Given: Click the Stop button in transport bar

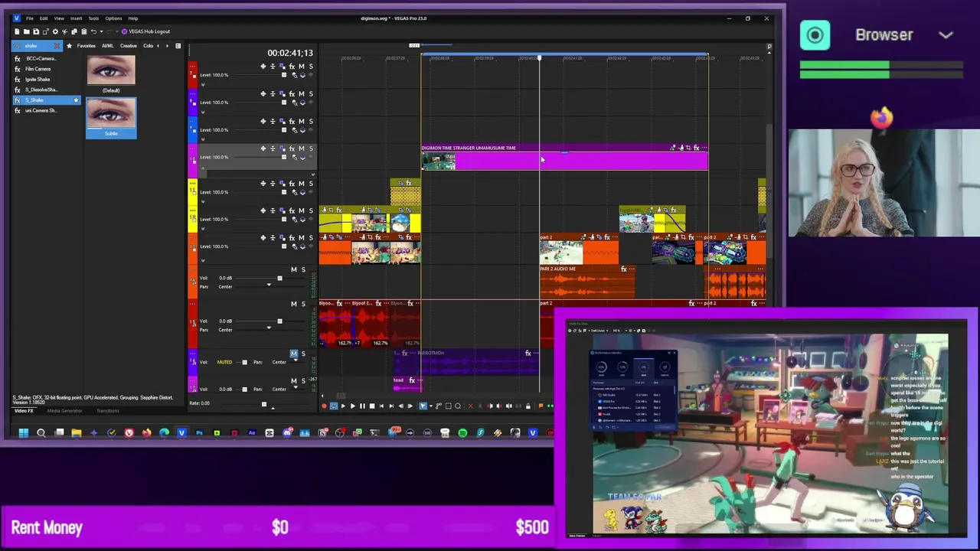Looking at the screenshot, I should [371, 406].
